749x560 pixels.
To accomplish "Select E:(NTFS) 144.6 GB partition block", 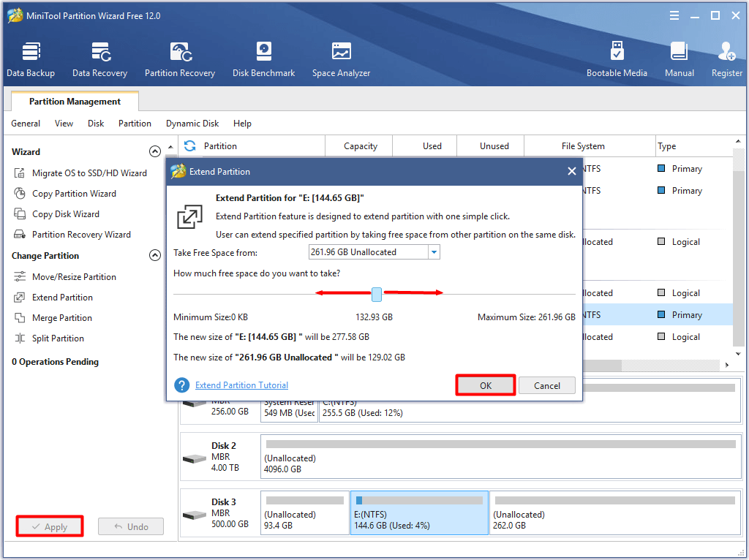I will [419, 512].
